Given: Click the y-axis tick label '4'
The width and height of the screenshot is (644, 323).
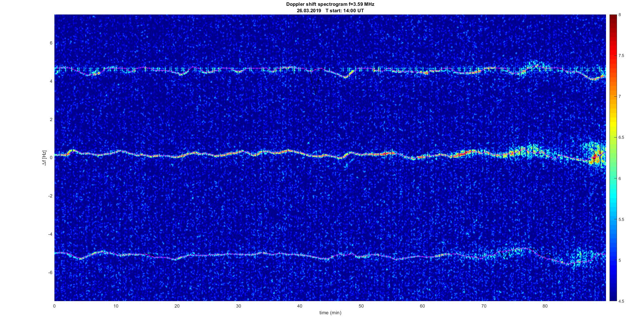Looking at the screenshot, I should [x=51, y=81].
